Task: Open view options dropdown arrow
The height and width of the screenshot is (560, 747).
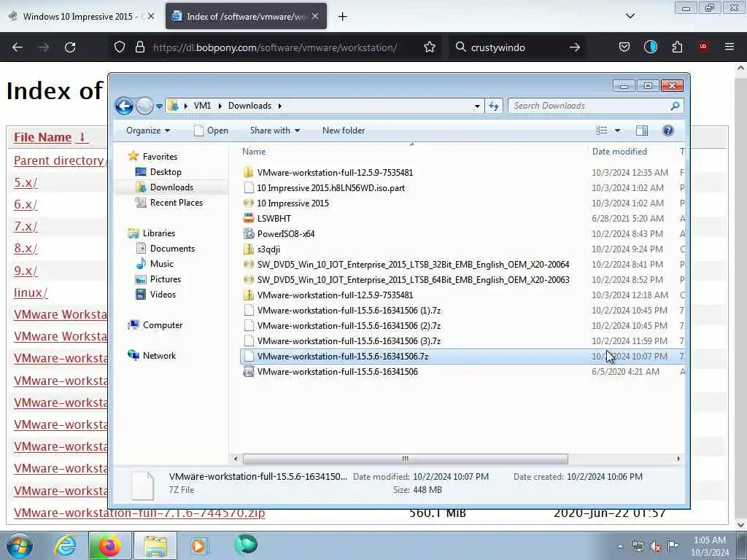Action: (617, 131)
